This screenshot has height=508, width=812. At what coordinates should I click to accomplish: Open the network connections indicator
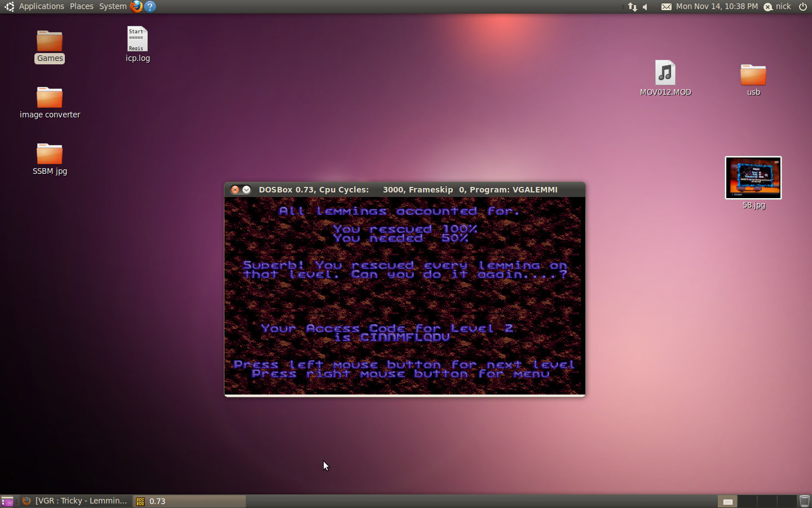click(x=632, y=7)
